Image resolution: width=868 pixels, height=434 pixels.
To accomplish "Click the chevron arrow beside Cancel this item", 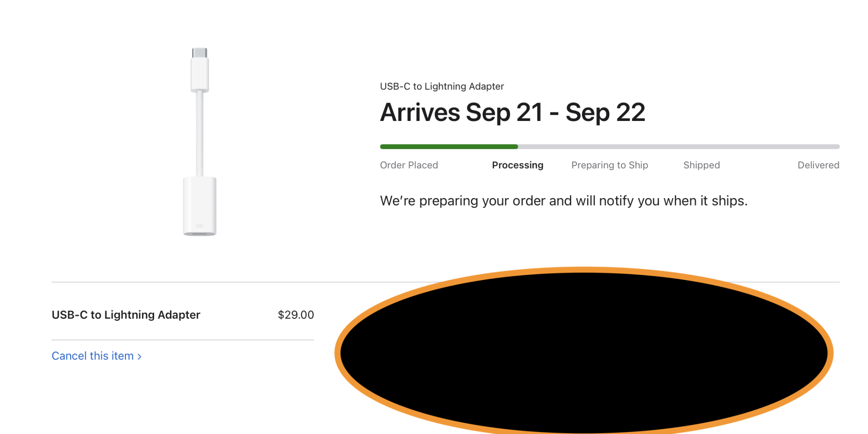I will [139, 356].
